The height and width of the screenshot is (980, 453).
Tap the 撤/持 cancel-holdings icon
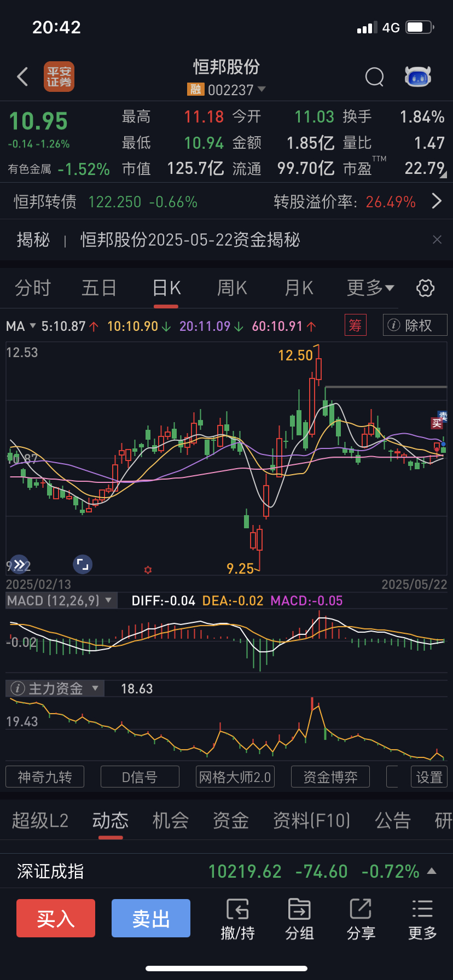(238, 919)
